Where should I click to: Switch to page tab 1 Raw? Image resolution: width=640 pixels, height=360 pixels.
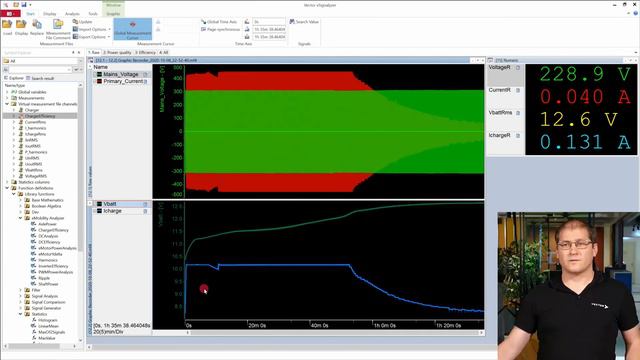[x=94, y=52]
